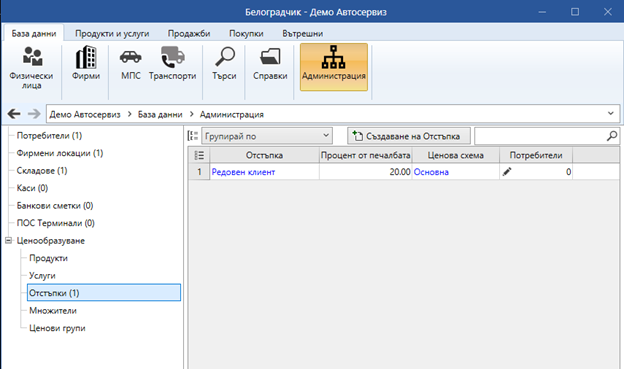Collapse the Ценообразуване tree node
This screenshot has height=369, width=624.
coord(8,240)
